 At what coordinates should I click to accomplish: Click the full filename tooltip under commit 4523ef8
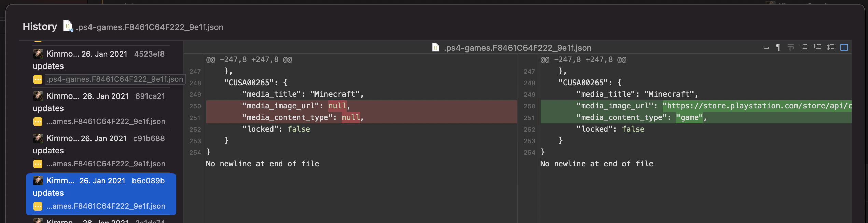pyautogui.click(x=115, y=79)
